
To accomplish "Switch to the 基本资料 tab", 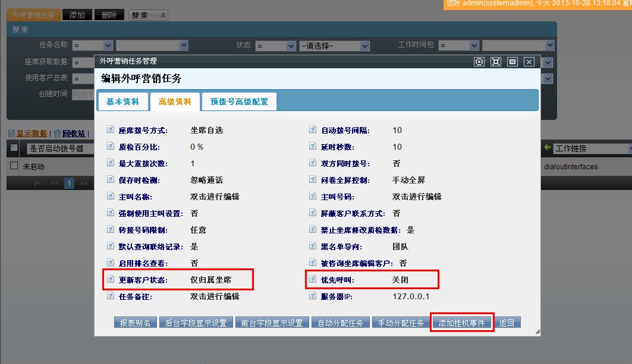I will (122, 102).
